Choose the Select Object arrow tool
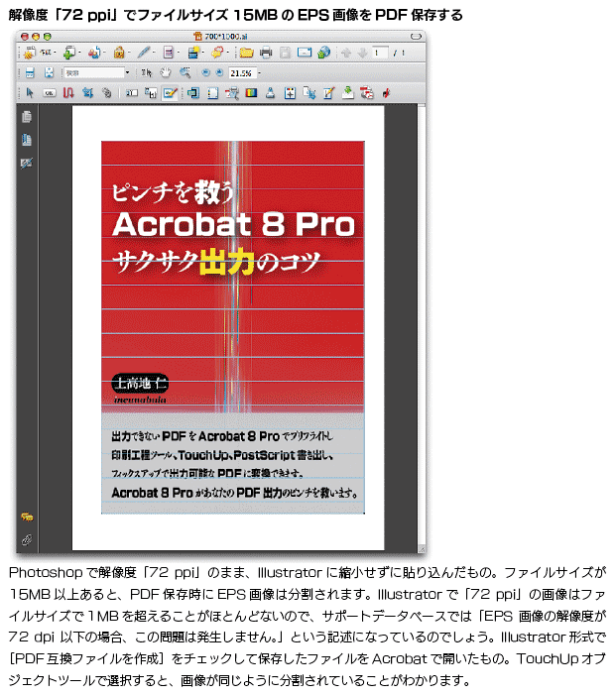616x697 pixels. pos(30,92)
